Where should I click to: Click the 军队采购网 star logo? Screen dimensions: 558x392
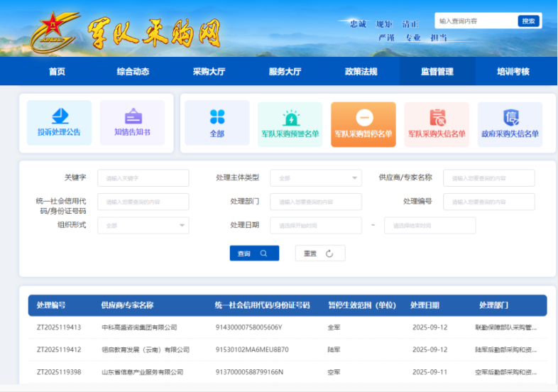click(x=55, y=33)
